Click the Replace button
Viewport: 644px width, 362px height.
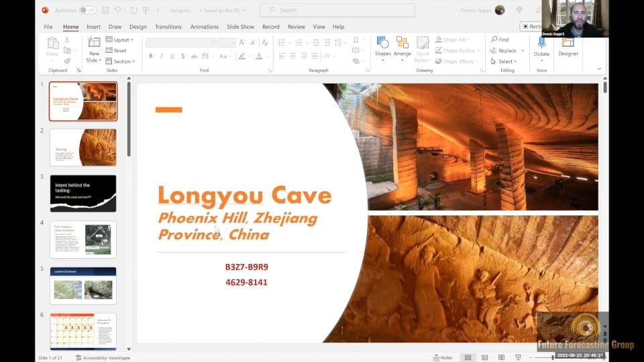504,50
